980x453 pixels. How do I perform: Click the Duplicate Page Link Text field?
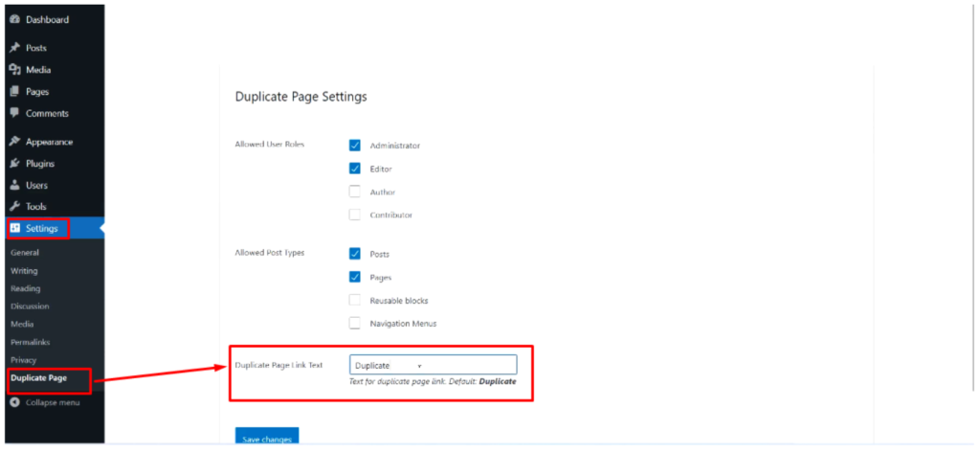click(434, 366)
